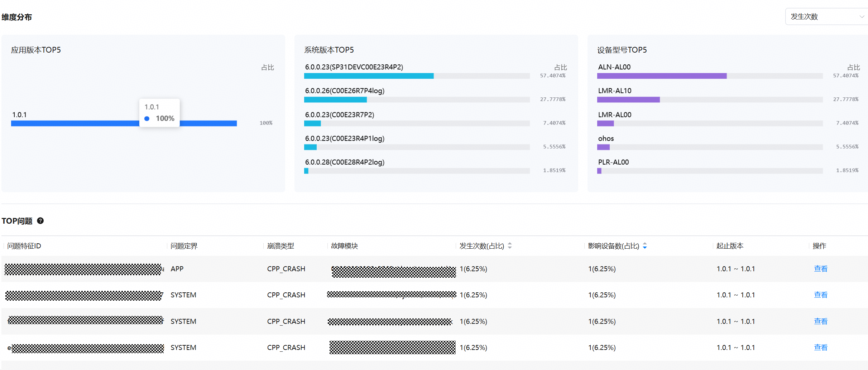Click the 6.0.0.23(C00E23R7P2) version label
Screen dimensions: 868x370
pos(340,115)
